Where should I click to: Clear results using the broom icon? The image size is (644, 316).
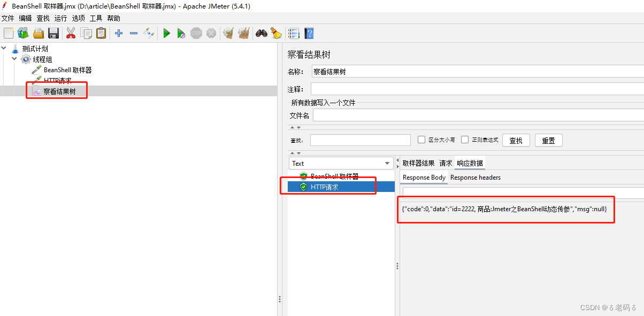pyautogui.click(x=228, y=33)
